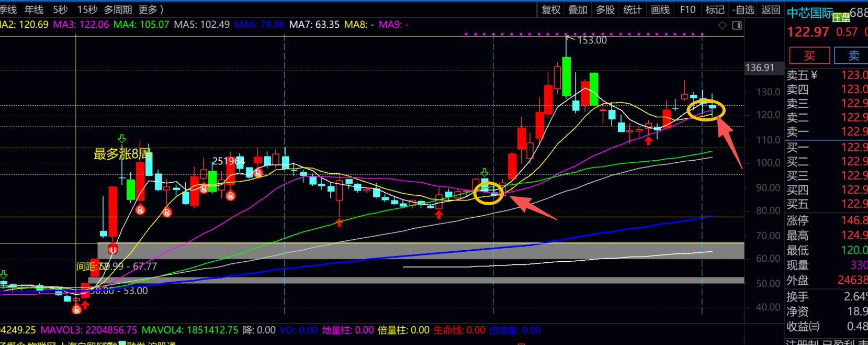Image resolution: width=868 pixels, height=345 pixels.
Task: Switch to the 15秒 interval chart
Action: pyautogui.click(x=87, y=9)
